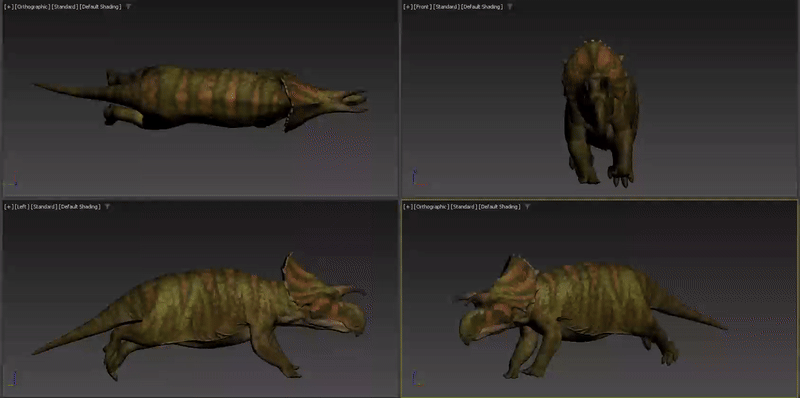This screenshot has height=398, width=800.
Task: Click filter icon in bottom-right Orthographic viewport
Action: coord(527,207)
